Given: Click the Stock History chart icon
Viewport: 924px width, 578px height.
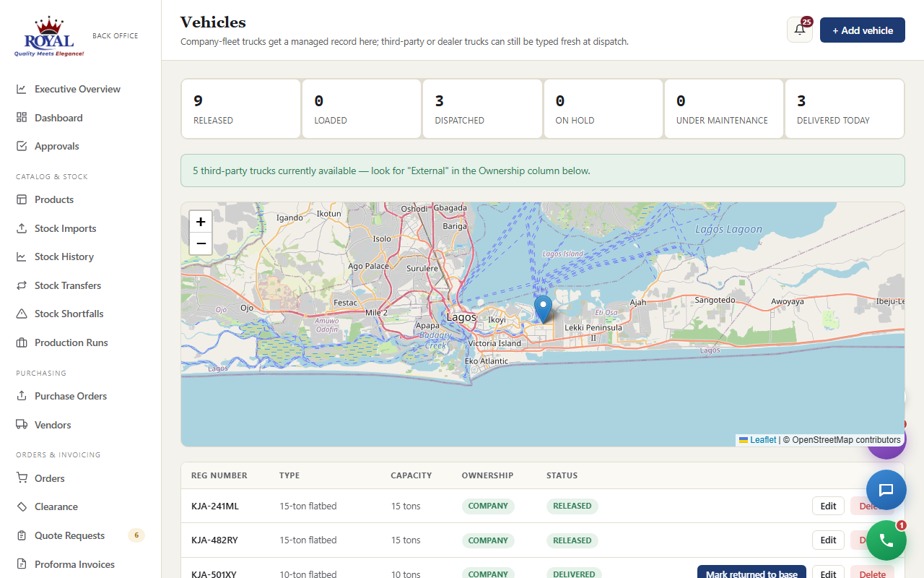Looking at the screenshot, I should (22, 256).
